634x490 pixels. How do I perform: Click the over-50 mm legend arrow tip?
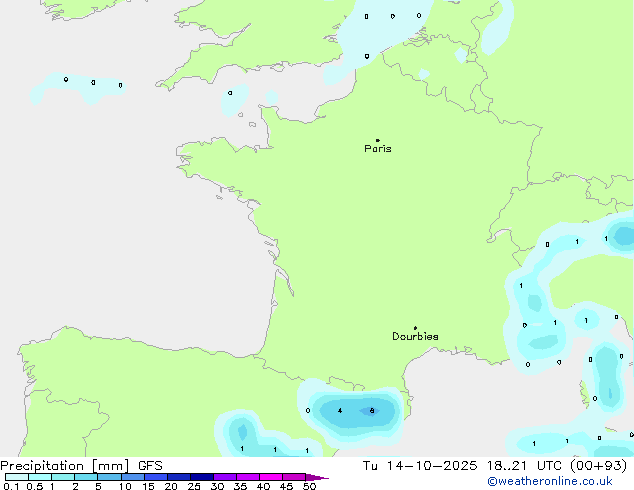coord(317,477)
